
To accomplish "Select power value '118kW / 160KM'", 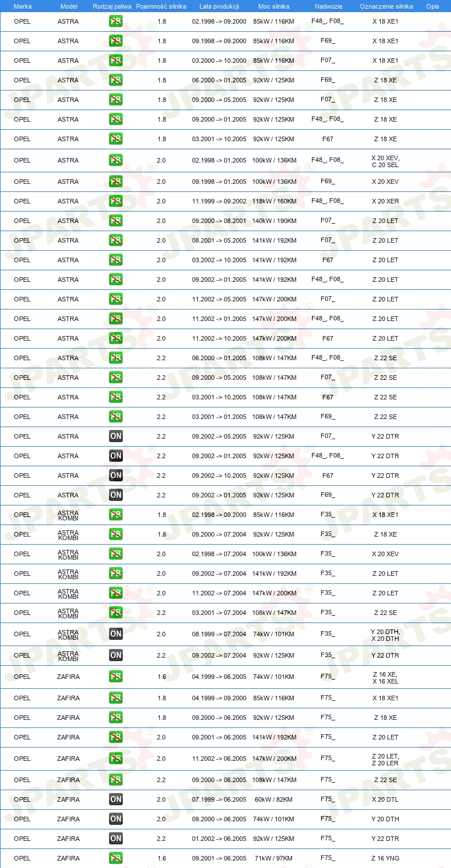I will point(274,201).
